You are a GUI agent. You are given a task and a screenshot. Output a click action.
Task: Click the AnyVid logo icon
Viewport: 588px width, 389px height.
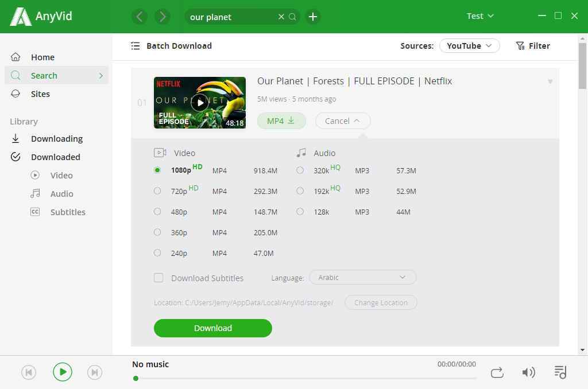click(21, 17)
